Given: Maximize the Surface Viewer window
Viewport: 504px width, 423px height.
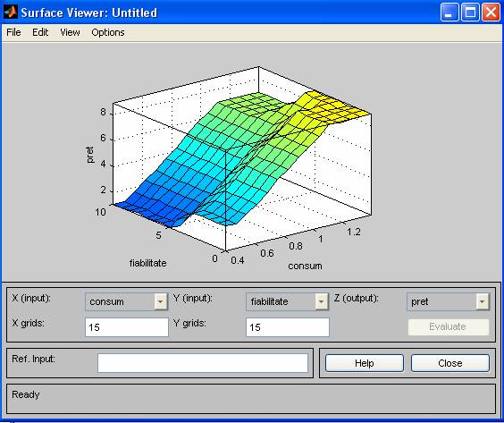Looking at the screenshot, I should (470, 13).
